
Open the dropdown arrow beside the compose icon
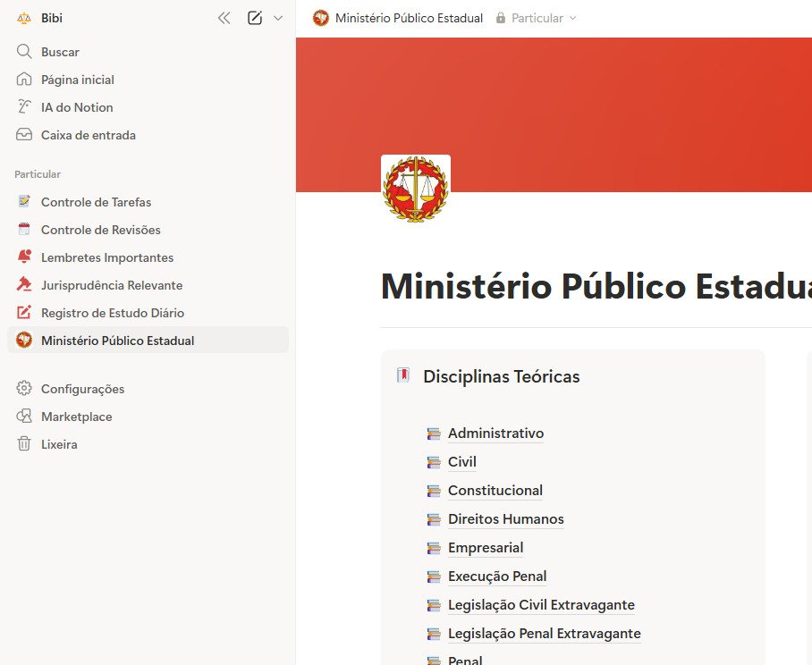click(x=278, y=17)
